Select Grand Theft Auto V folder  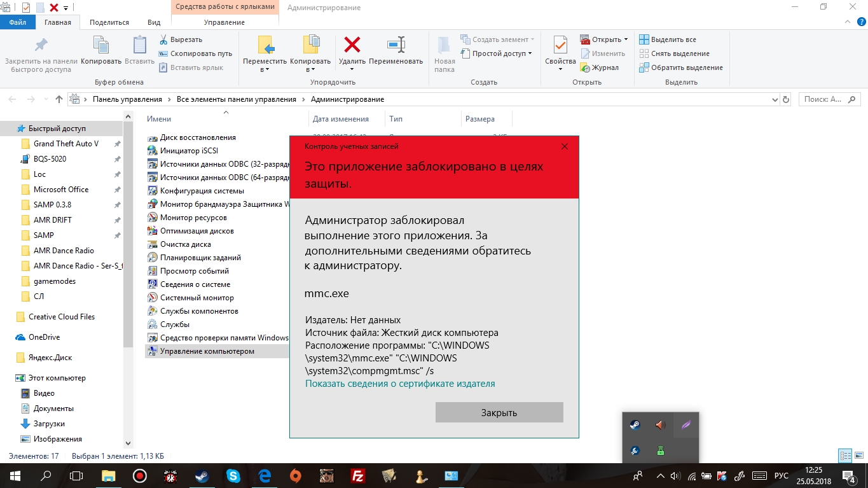[x=66, y=144]
